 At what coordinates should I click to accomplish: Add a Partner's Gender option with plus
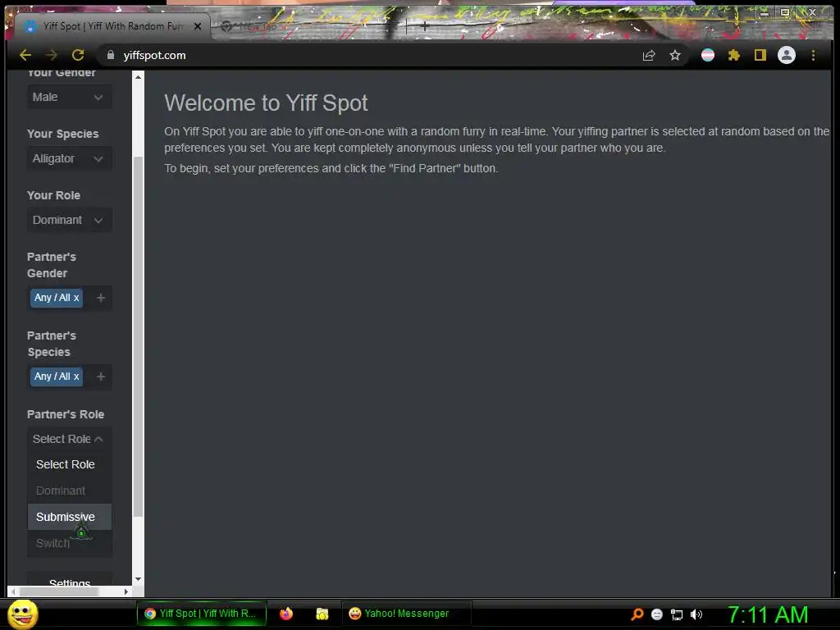pyautogui.click(x=101, y=297)
